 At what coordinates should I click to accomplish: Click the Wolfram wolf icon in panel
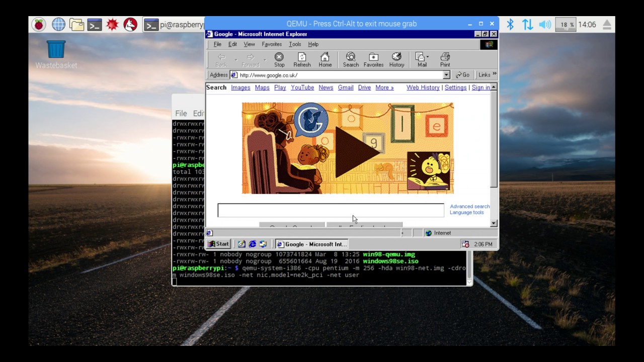(130, 24)
